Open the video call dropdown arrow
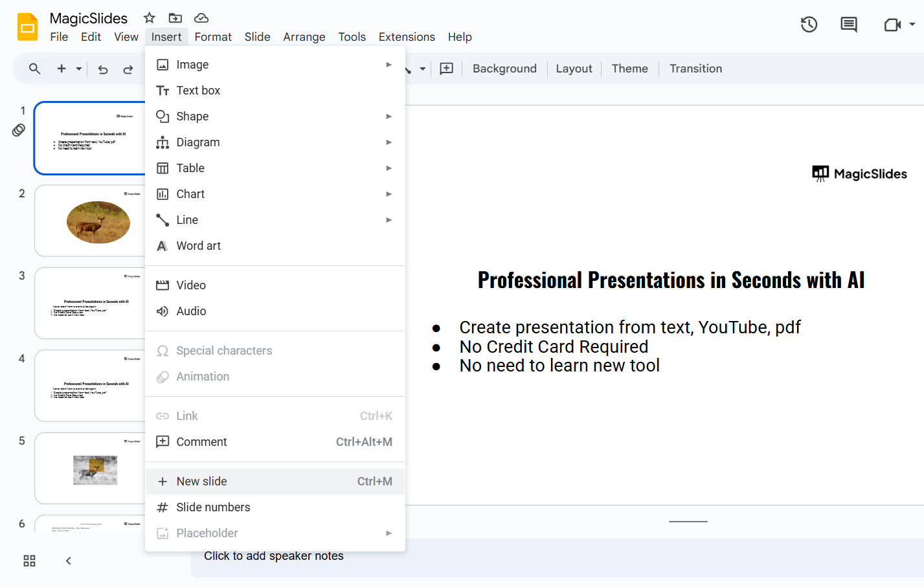Screen dimensions: 924x587 click(x=912, y=25)
